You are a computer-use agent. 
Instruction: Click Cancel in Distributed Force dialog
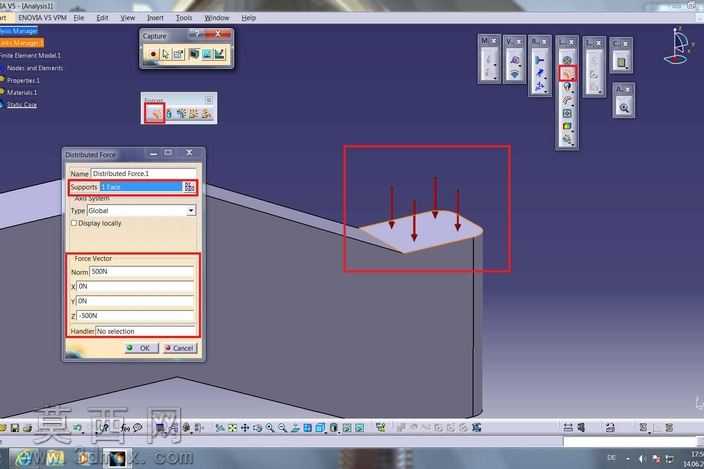pos(180,348)
